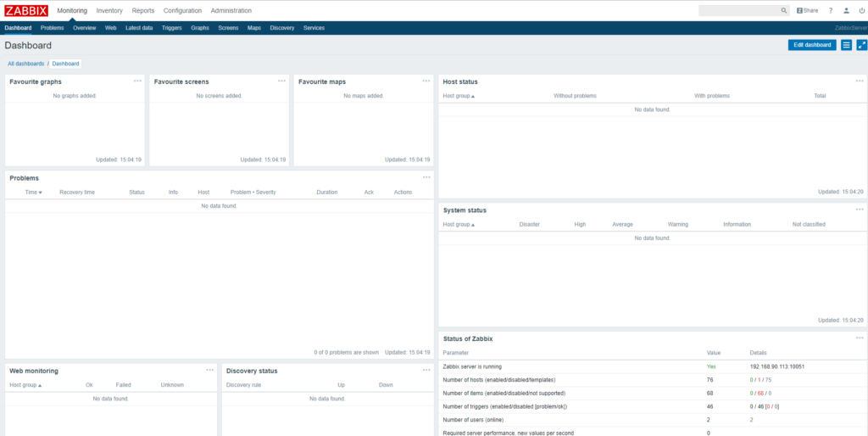Open the Zabbix Share icon link

[807, 10]
